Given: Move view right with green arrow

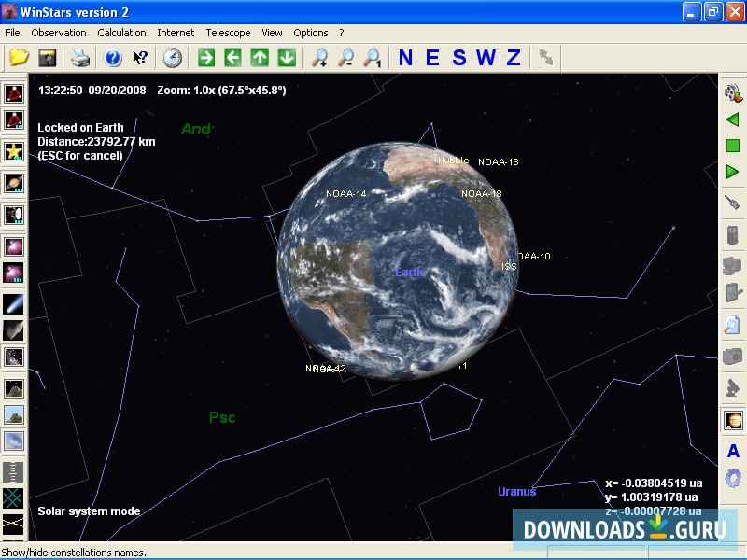Looking at the screenshot, I should pos(206,58).
